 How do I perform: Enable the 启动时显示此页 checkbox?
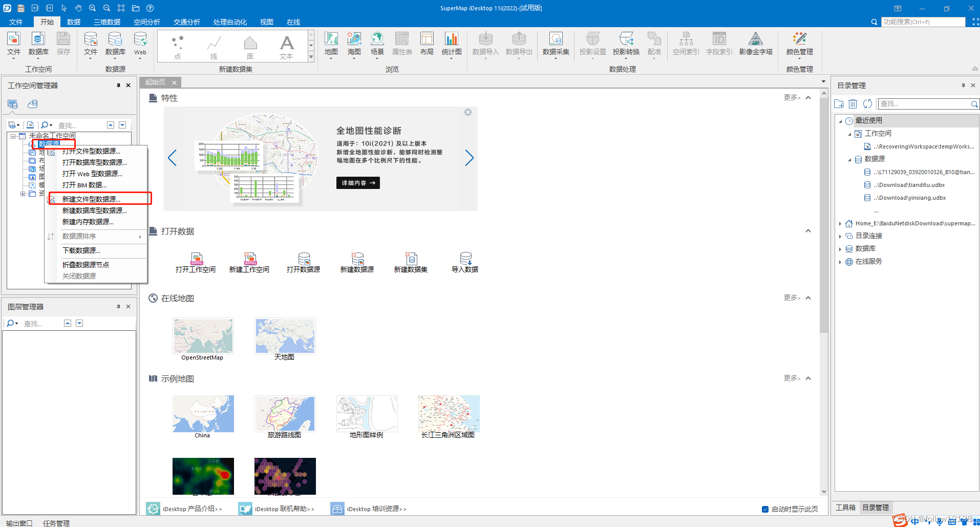pos(765,509)
